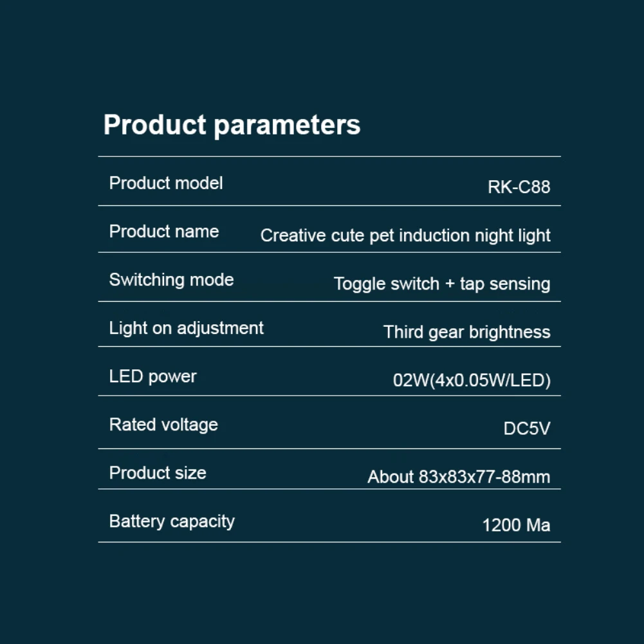This screenshot has width=644, height=644.
Task: Click the Product parameters heading
Action: pyautogui.click(x=232, y=125)
